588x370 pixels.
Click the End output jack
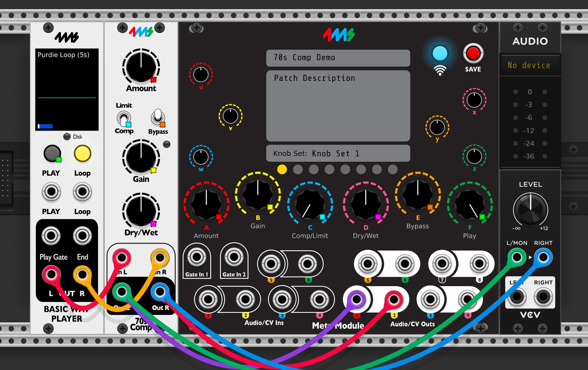click(82, 236)
